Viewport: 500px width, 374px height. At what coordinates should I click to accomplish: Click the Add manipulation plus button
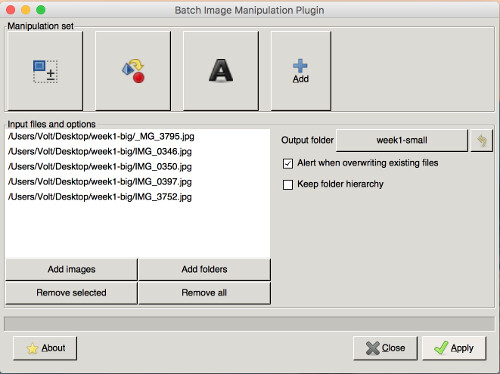301,71
